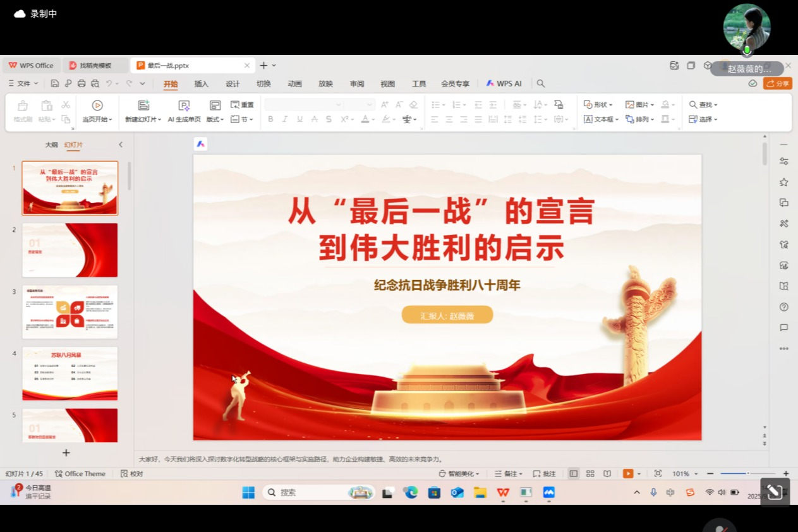798x532 pixels.
Task: Click the AI 生成单页 icon
Action: tap(184, 106)
